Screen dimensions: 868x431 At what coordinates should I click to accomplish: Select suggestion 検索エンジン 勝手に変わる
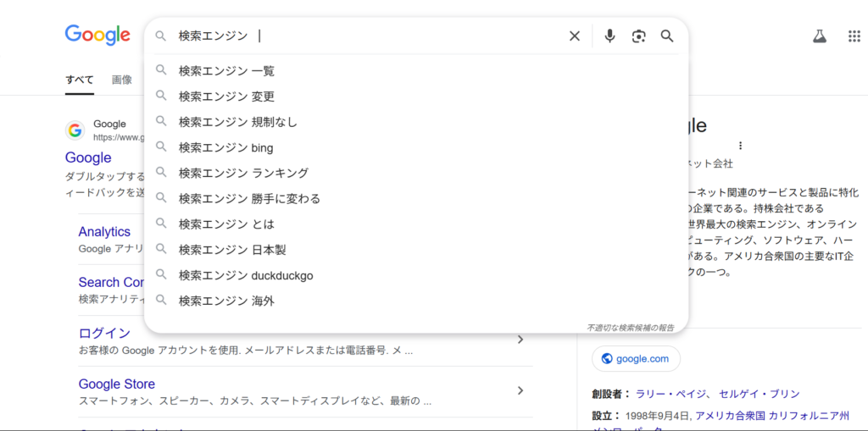pyautogui.click(x=416, y=199)
